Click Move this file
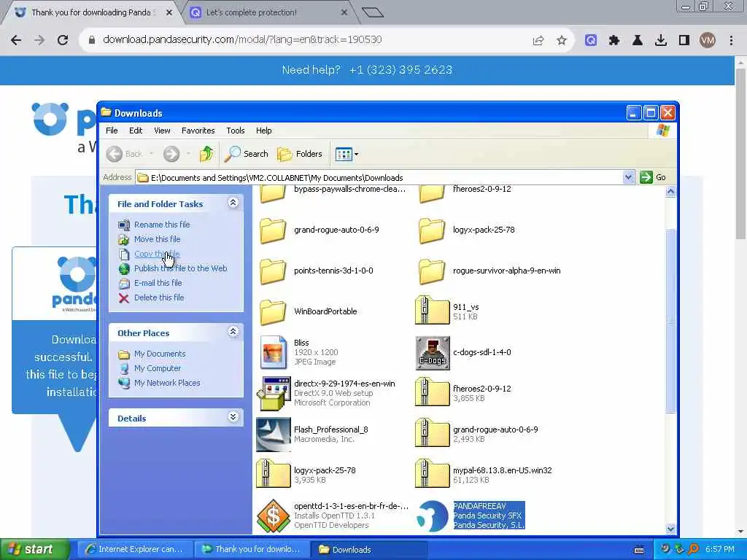Screen dimensions: 747x560 point(158,239)
